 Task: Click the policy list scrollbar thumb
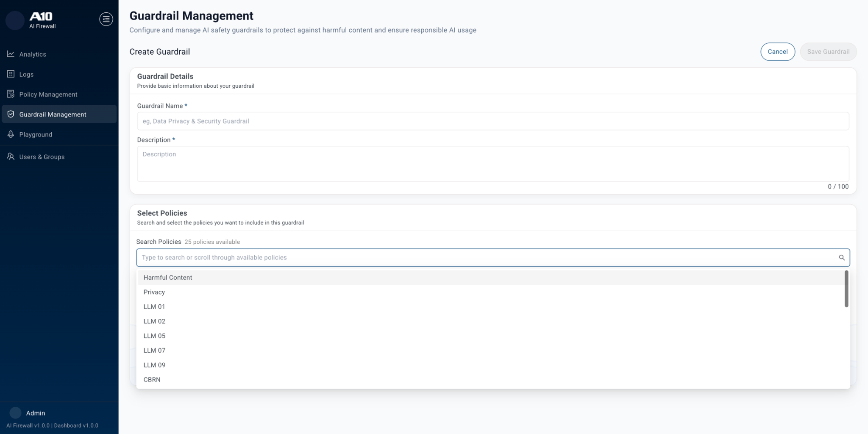846,289
